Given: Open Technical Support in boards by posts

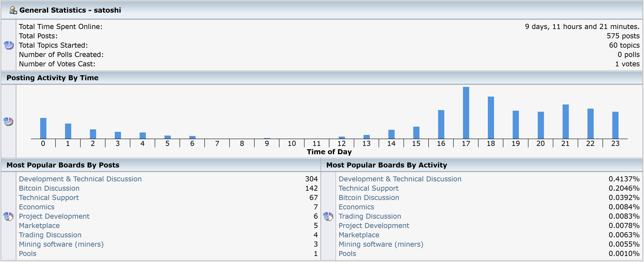Looking at the screenshot, I should click(x=49, y=198).
